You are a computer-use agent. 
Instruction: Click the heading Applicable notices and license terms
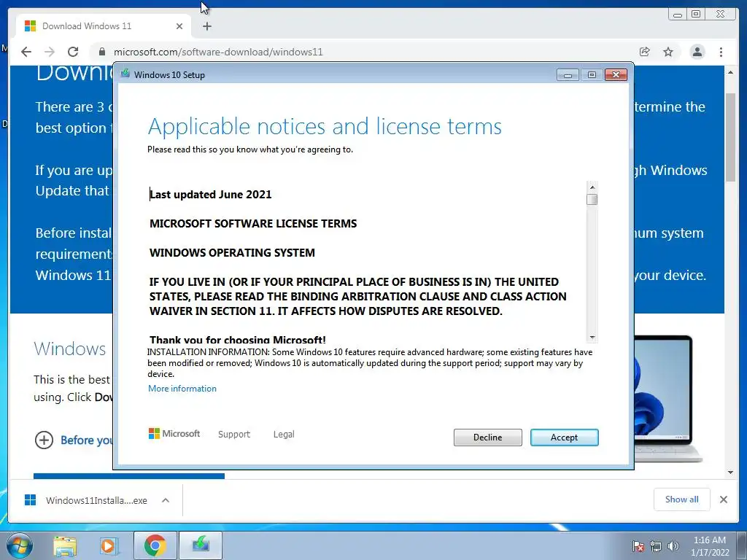point(325,126)
